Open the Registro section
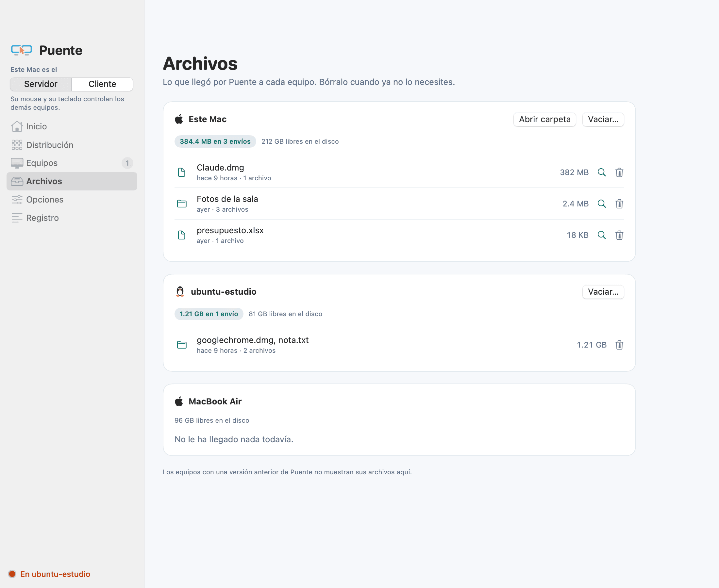Screen dimensions: 719x588 (x=72, y=218)
